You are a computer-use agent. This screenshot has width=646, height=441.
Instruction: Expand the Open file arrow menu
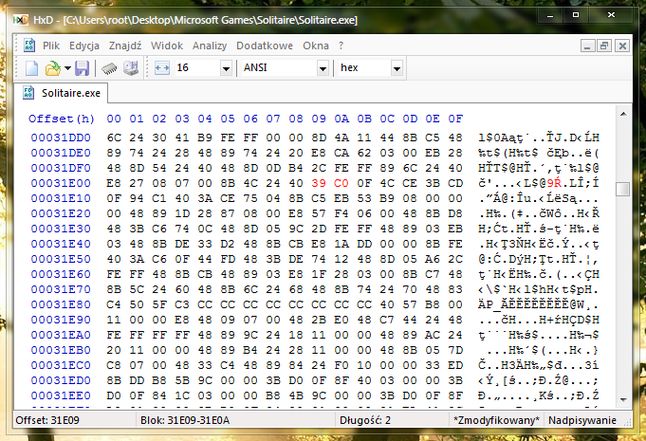point(67,68)
